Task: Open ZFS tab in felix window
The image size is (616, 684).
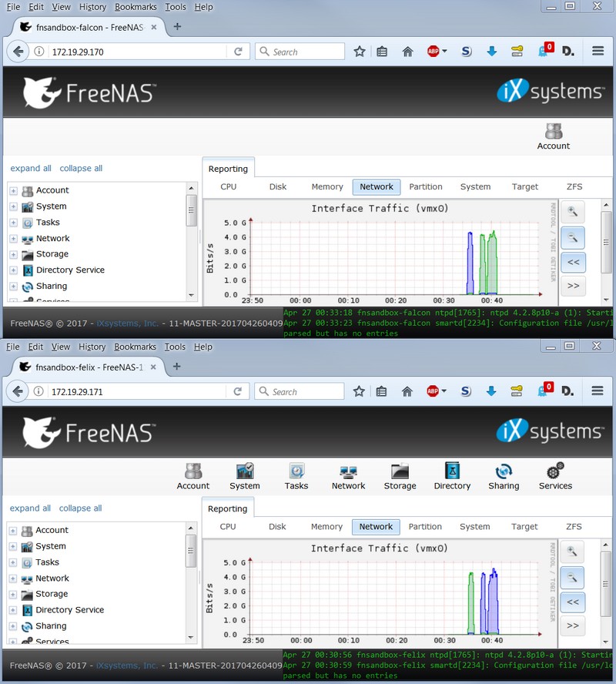Action: [x=574, y=527]
